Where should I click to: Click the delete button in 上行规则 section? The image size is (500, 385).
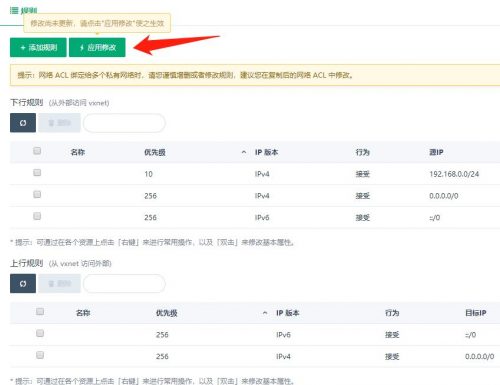click(59, 283)
